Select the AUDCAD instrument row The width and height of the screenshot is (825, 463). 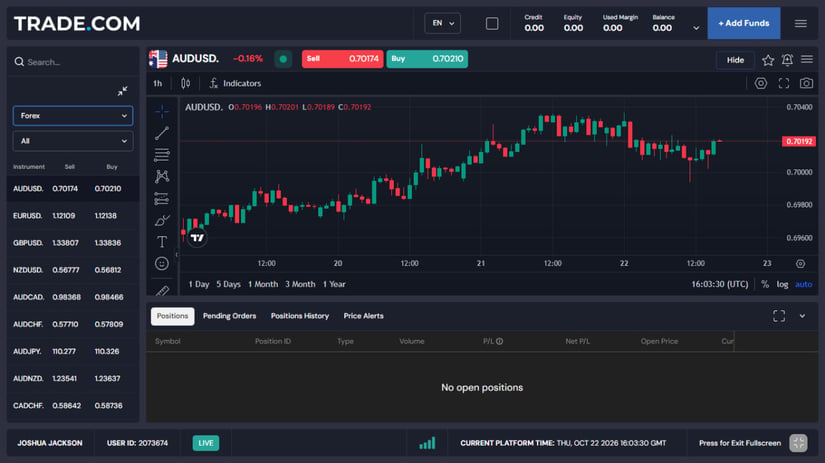tap(73, 297)
